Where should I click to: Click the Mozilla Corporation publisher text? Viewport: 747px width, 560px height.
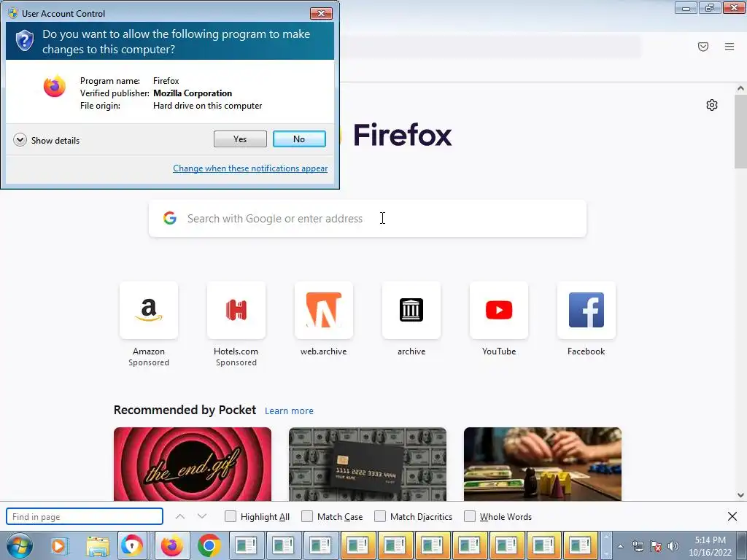click(193, 93)
